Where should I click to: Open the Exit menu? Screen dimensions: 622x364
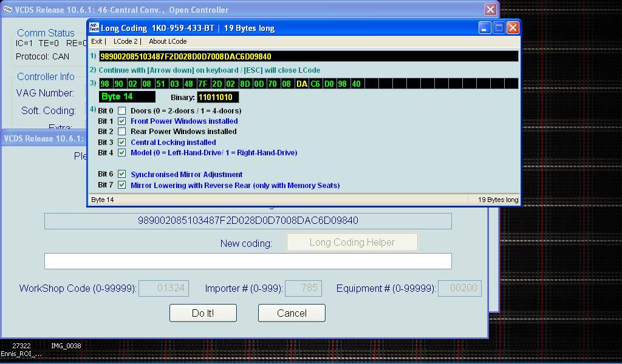(x=97, y=41)
